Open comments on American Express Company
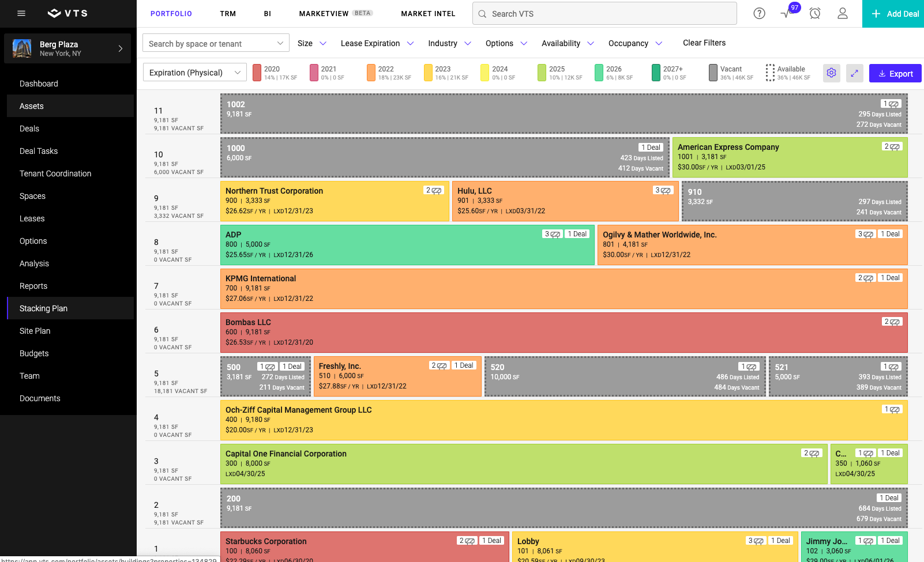 (892, 146)
